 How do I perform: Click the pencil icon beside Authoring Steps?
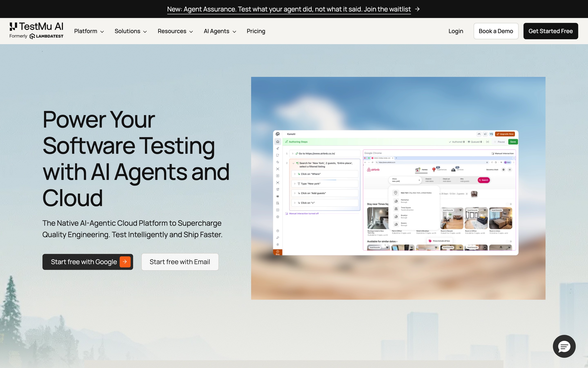click(x=286, y=142)
